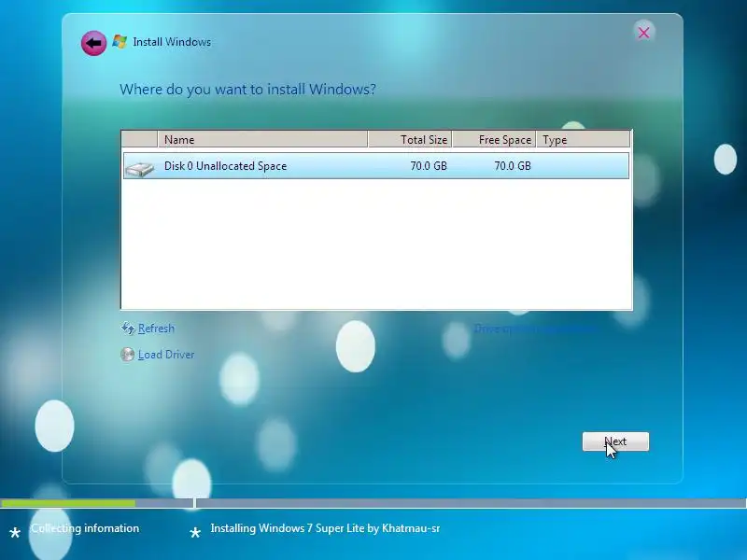
Task: Sort by the Total Size column header
Action: 410,139
